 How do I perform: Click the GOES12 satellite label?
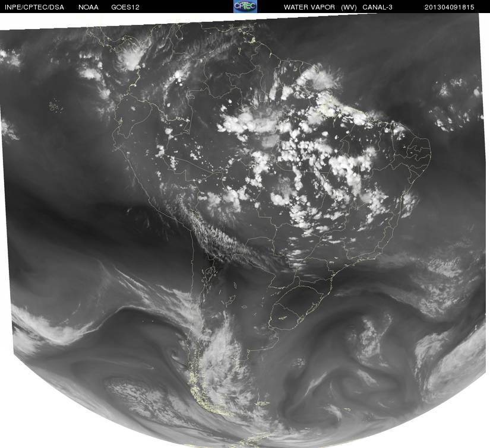(x=125, y=7)
